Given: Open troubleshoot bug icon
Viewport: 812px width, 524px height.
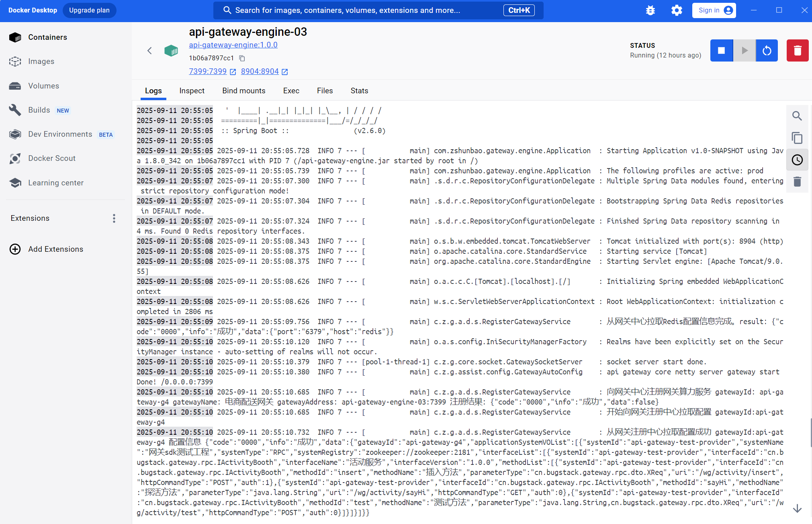Looking at the screenshot, I should [x=650, y=10].
